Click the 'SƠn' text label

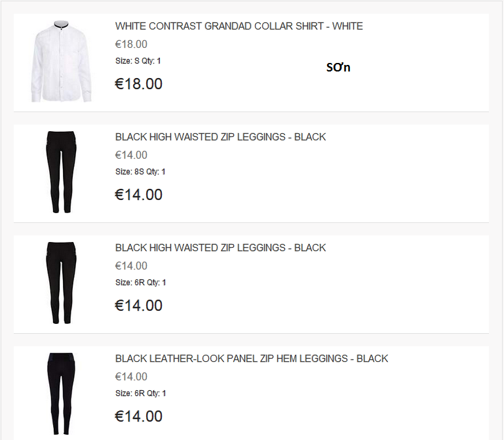338,67
